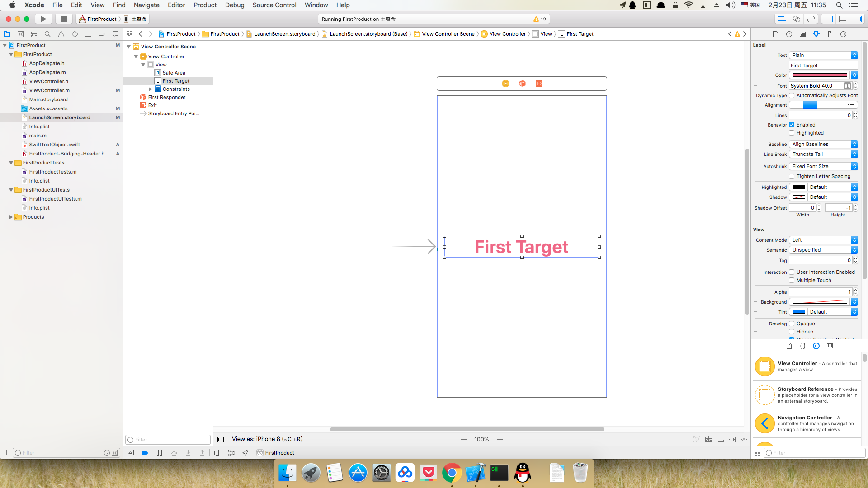Toggle User Interaction Enabled checkbox
This screenshot has height=488, width=868.
click(792, 272)
